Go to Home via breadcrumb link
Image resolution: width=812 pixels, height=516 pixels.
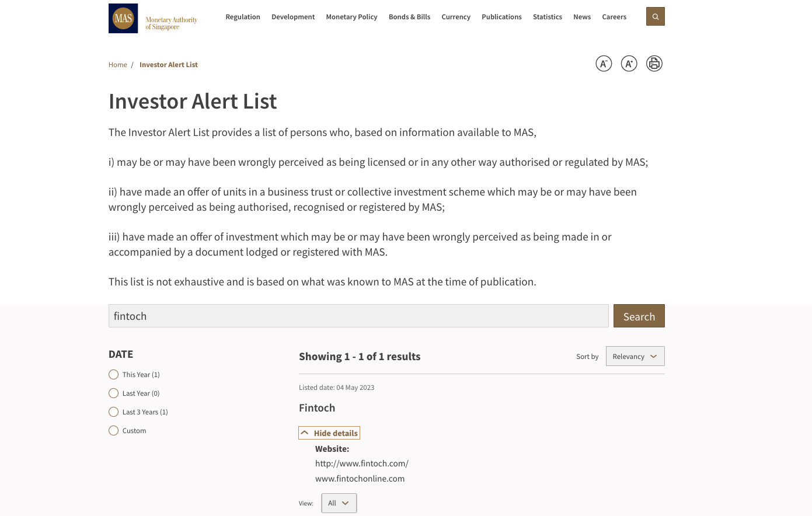(117, 64)
